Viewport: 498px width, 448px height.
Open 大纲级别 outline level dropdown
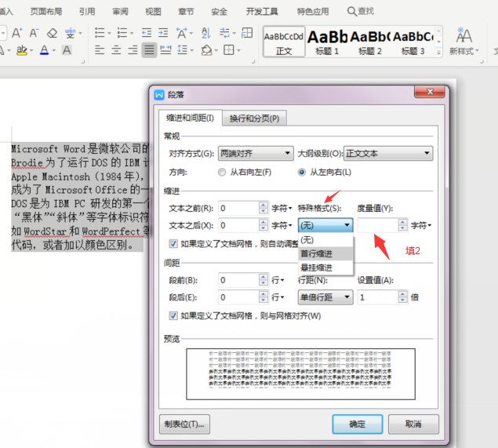coord(388,154)
